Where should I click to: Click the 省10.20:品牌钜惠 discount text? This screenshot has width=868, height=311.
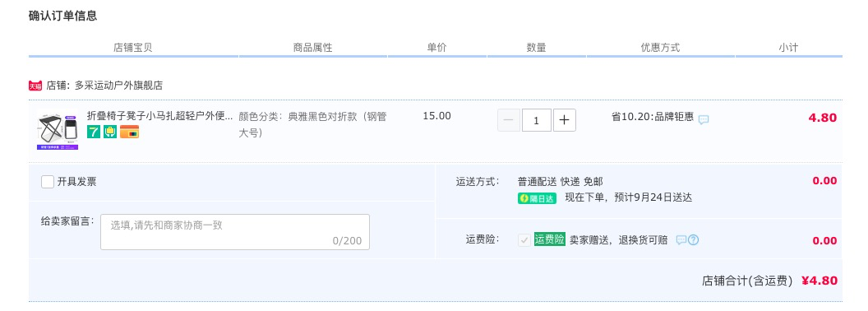point(652,117)
